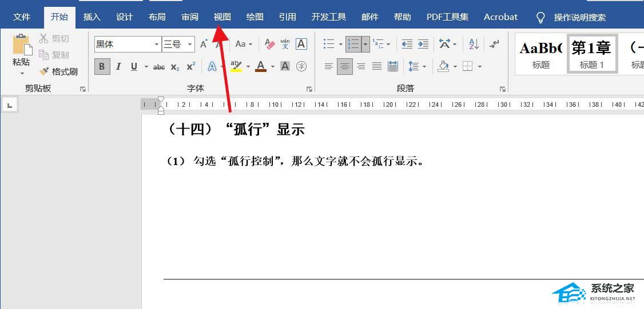644x309 pixels.
Task: Click the phonetic guide wén icon
Action: point(285,44)
